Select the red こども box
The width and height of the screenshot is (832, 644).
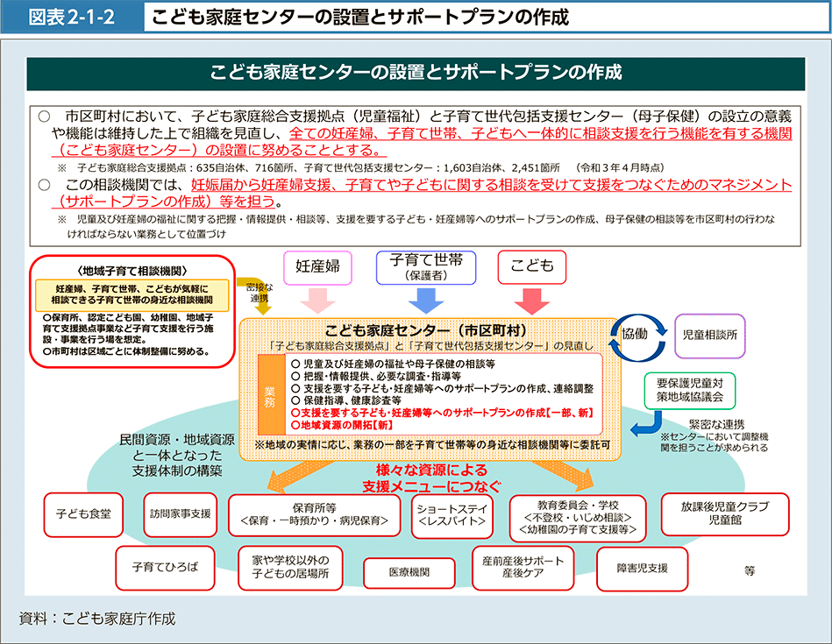[x=531, y=267]
